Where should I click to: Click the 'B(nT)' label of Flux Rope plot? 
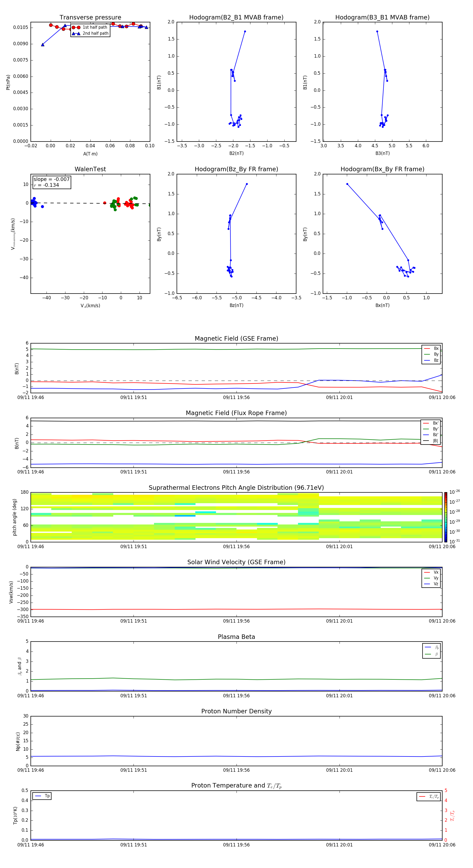click(17, 443)
